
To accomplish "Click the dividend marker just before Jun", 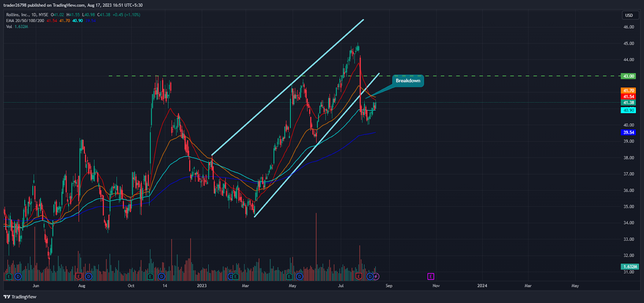I will pos(18,276).
